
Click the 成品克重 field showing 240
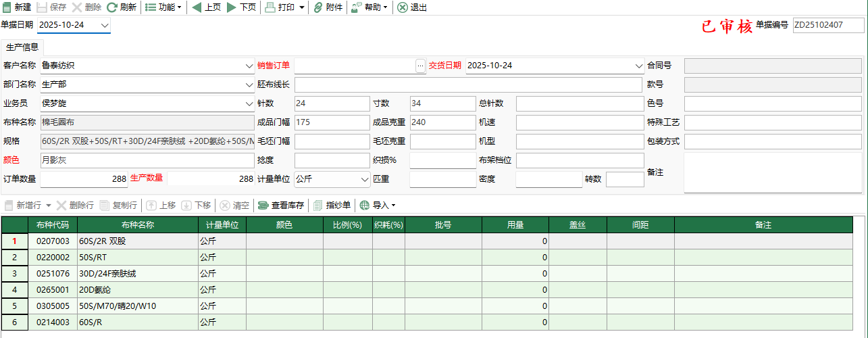[442, 122]
